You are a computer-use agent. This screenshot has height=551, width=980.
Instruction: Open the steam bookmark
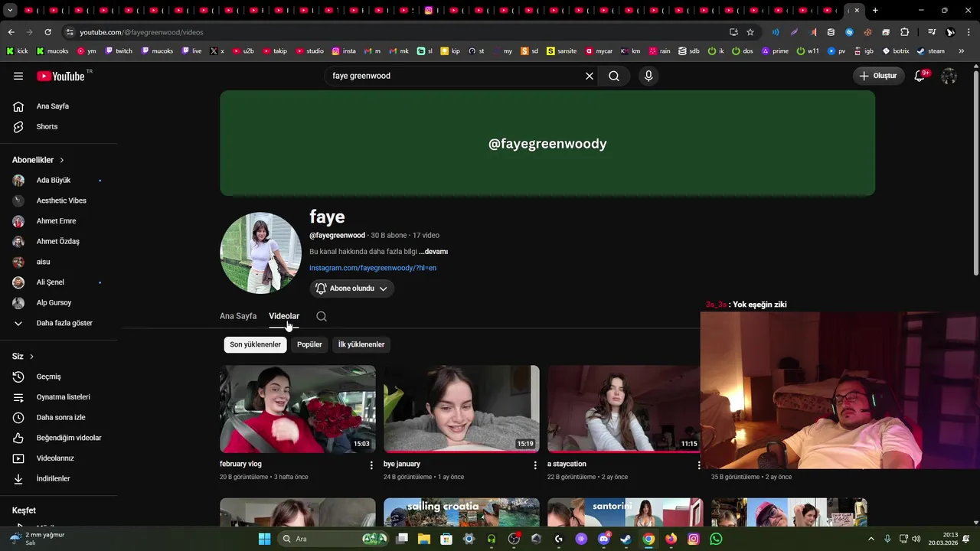click(x=931, y=51)
